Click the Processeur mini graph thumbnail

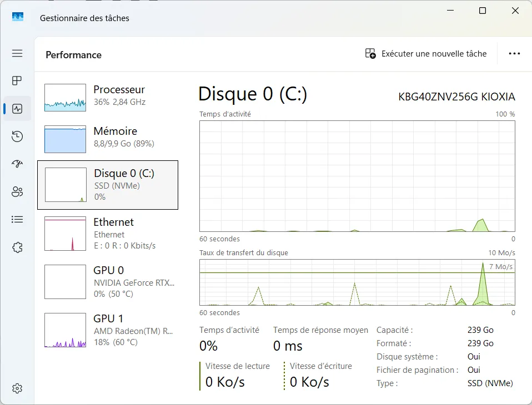[x=65, y=98]
